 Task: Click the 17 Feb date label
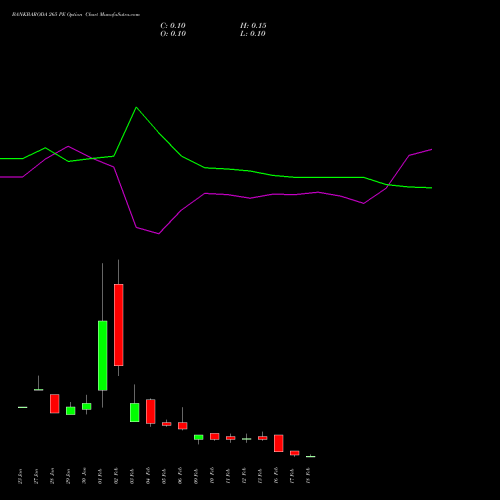click(x=292, y=476)
